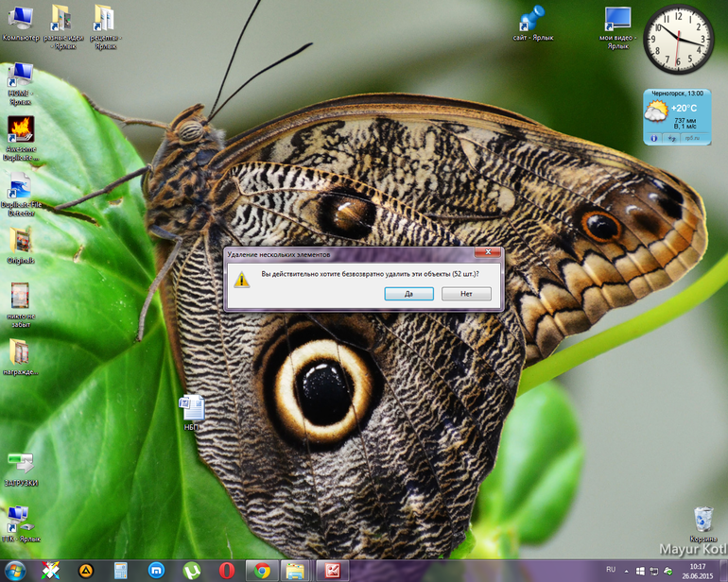Open the Компьютер desktop icon
The width and height of the screenshot is (728, 582).
coord(20,19)
